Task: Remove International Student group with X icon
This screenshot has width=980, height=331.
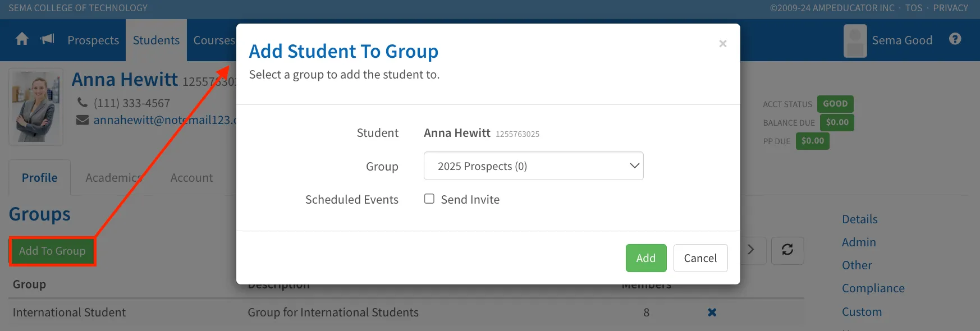Action: (x=712, y=312)
